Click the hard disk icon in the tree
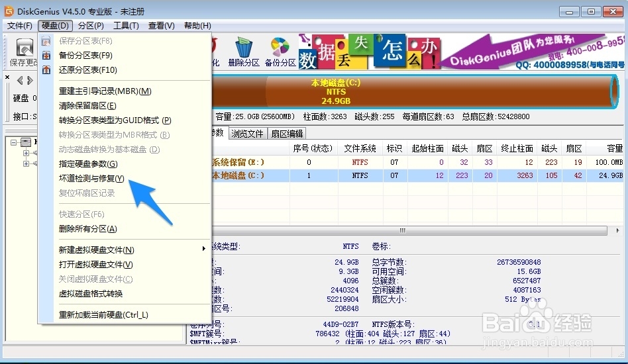Image resolution: width=628 pixels, height=364 pixels. tap(26, 142)
